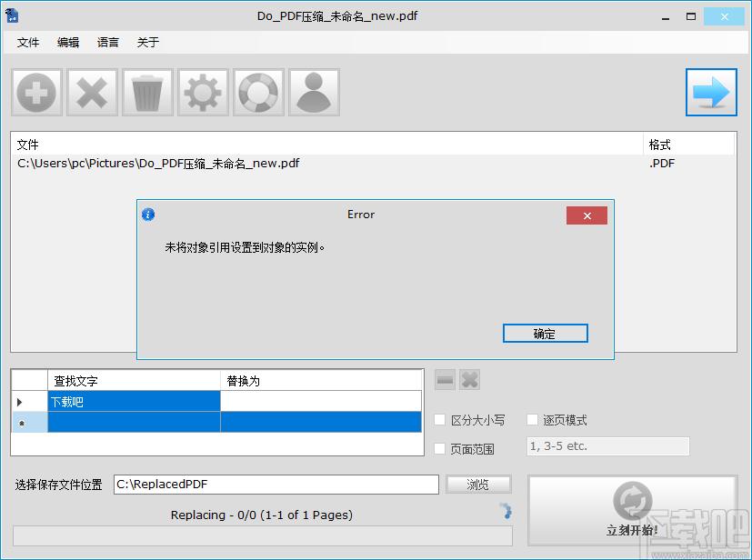
Task: Click the trash can clear list icon
Action: click(x=147, y=92)
